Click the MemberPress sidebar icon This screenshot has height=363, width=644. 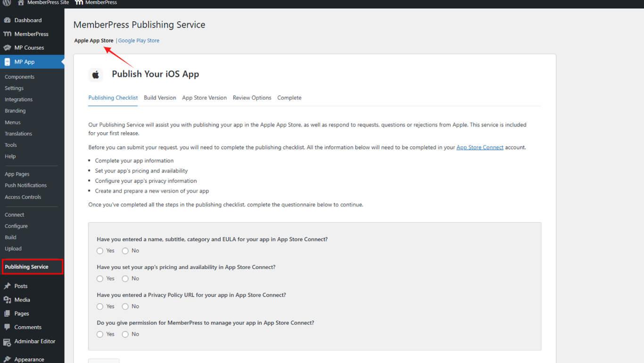click(7, 34)
